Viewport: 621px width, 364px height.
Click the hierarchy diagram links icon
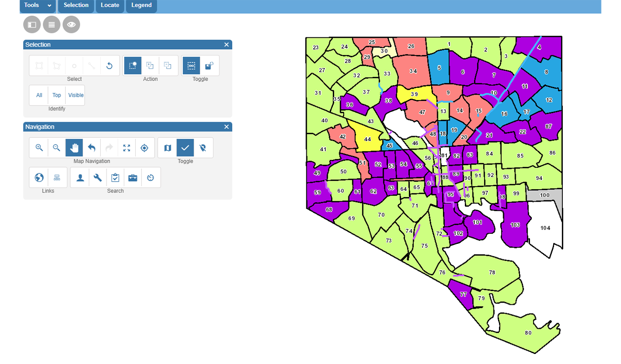pos(57,177)
